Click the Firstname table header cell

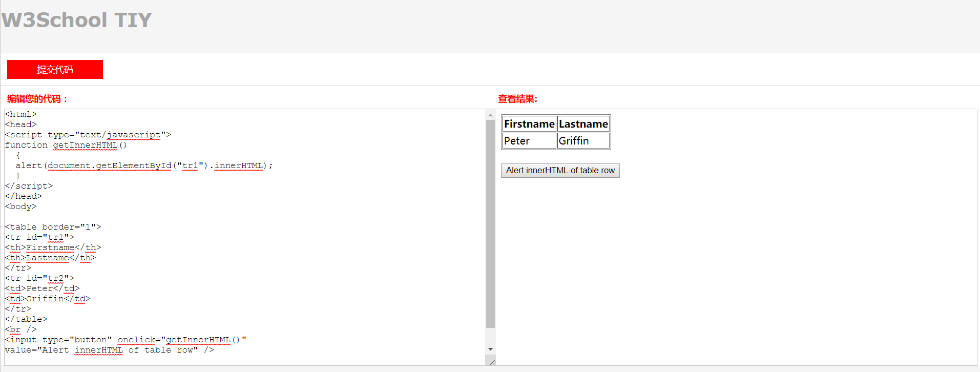point(529,124)
